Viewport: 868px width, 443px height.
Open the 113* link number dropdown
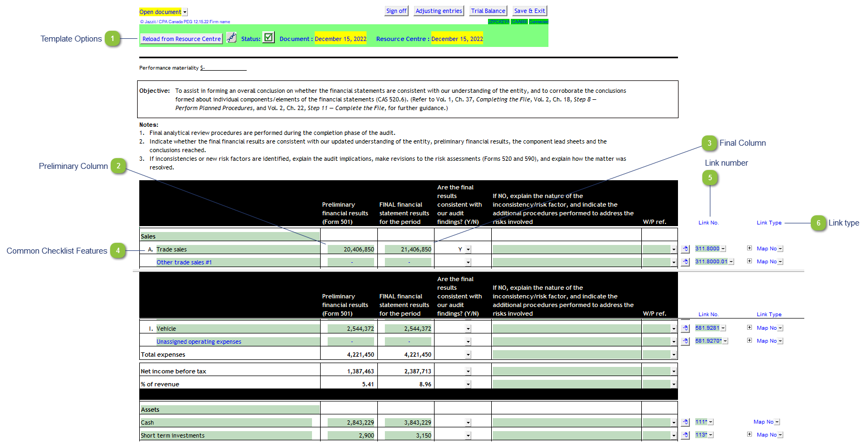pyautogui.click(x=711, y=435)
